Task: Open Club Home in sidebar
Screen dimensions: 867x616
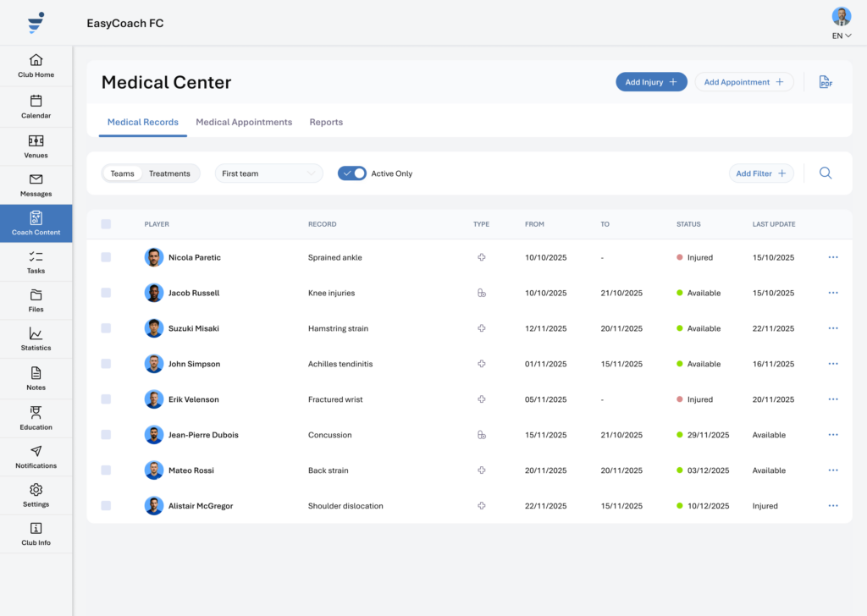Action: 36,66
